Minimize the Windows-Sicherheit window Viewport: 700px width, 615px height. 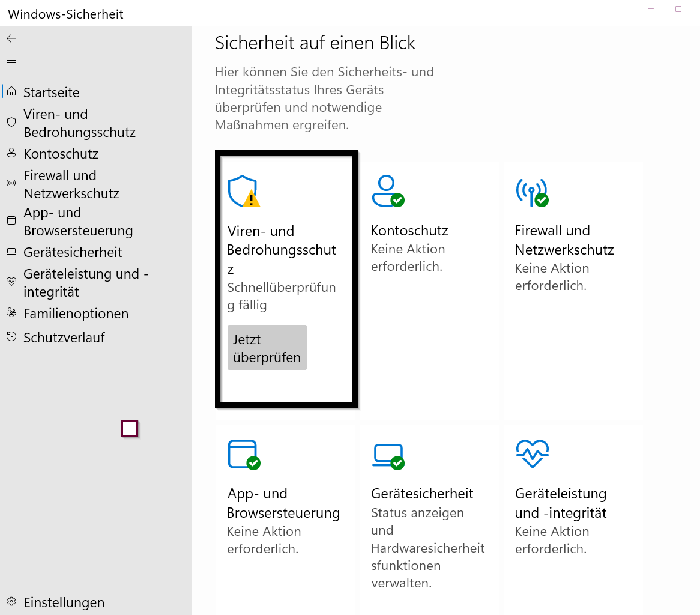(x=651, y=9)
